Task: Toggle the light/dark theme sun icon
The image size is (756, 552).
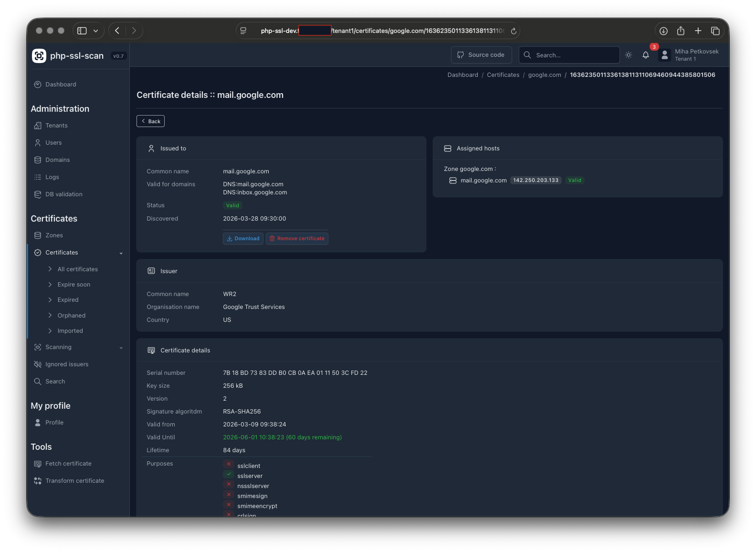Action: 629,55
